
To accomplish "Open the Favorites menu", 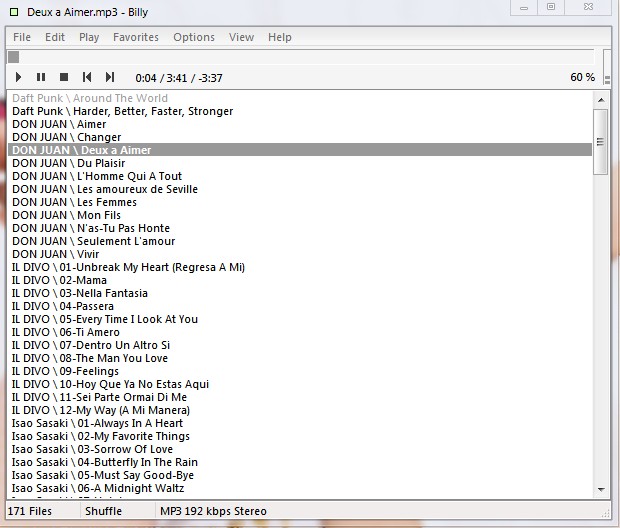I will pyautogui.click(x=136, y=37).
